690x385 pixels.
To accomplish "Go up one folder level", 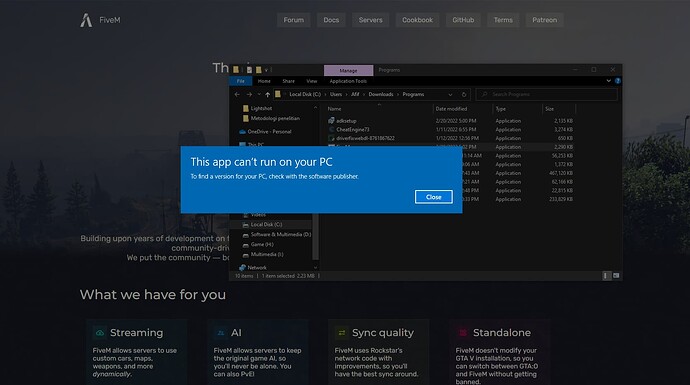I will tap(268, 94).
